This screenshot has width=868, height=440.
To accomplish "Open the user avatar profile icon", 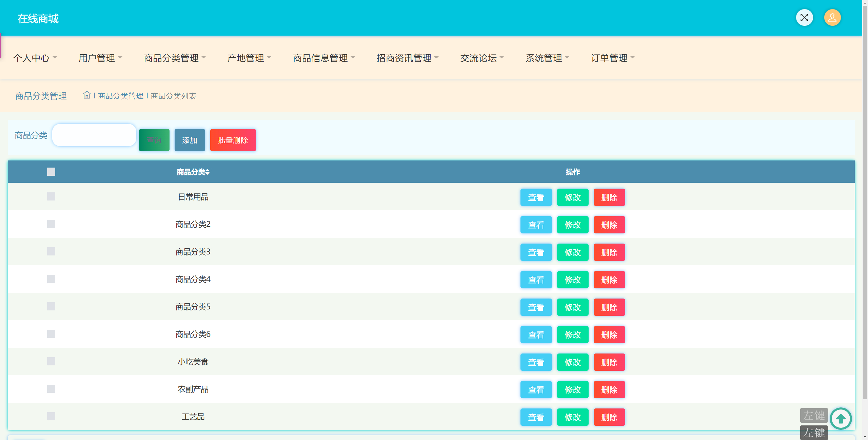I will click(x=833, y=17).
